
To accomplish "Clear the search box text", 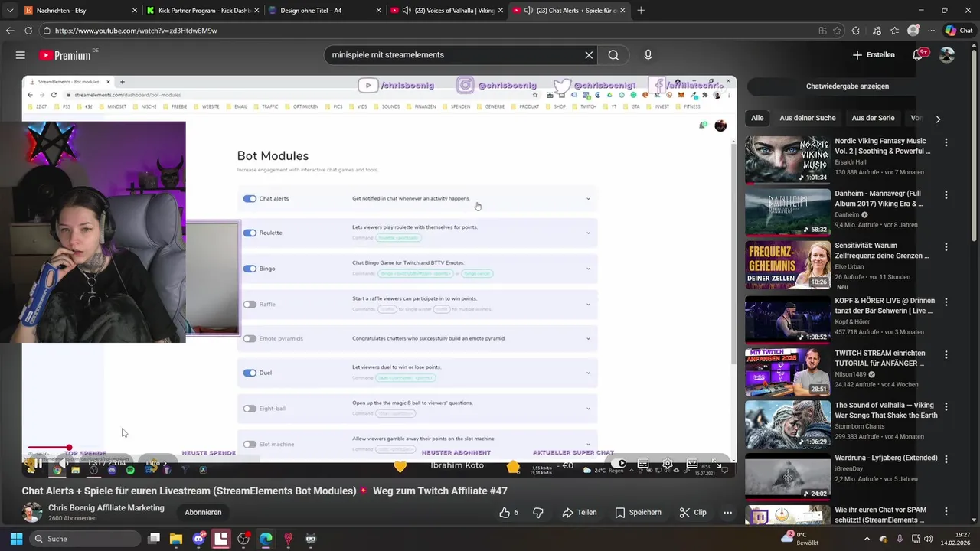I will click(589, 55).
